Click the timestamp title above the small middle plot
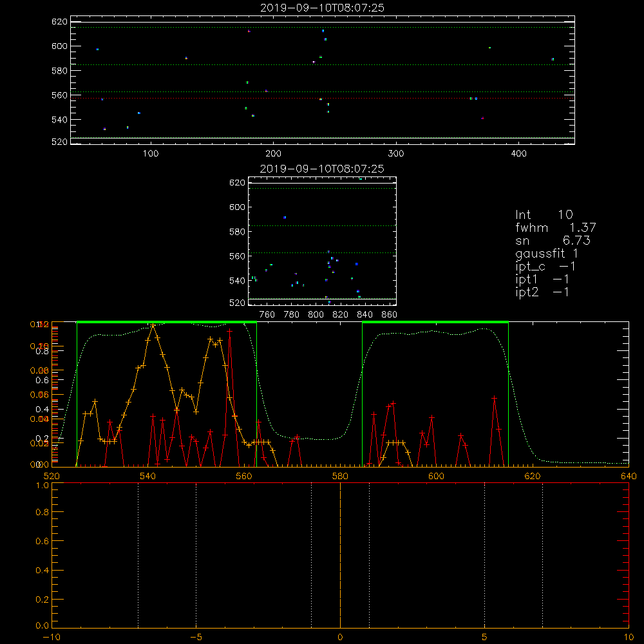The image size is (644, 644). click(323, 169)
